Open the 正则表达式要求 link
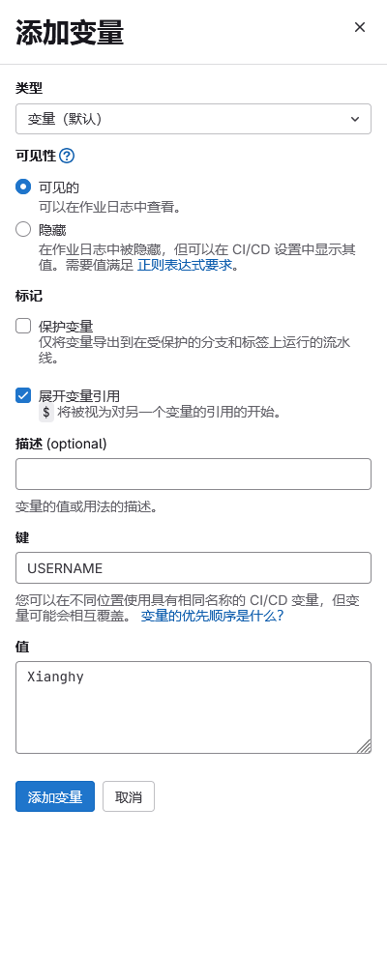This screenshot has width=387, height=980. point(185,265)
